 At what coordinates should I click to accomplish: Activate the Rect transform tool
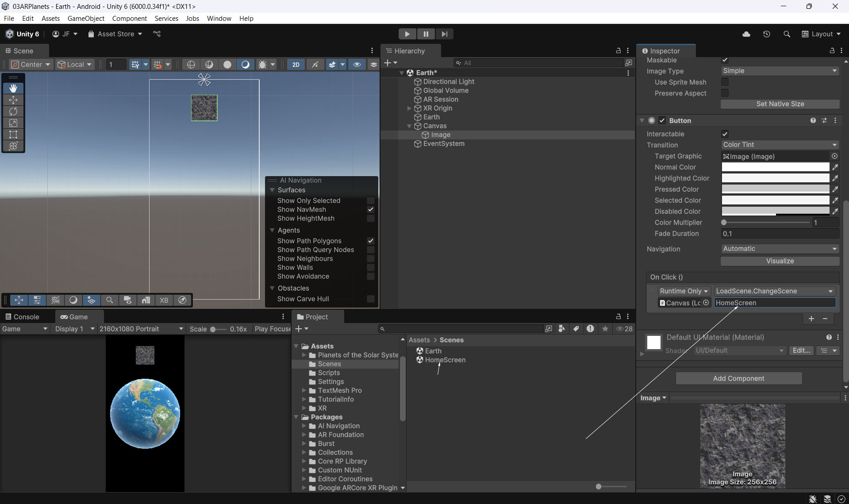[13, 135]
